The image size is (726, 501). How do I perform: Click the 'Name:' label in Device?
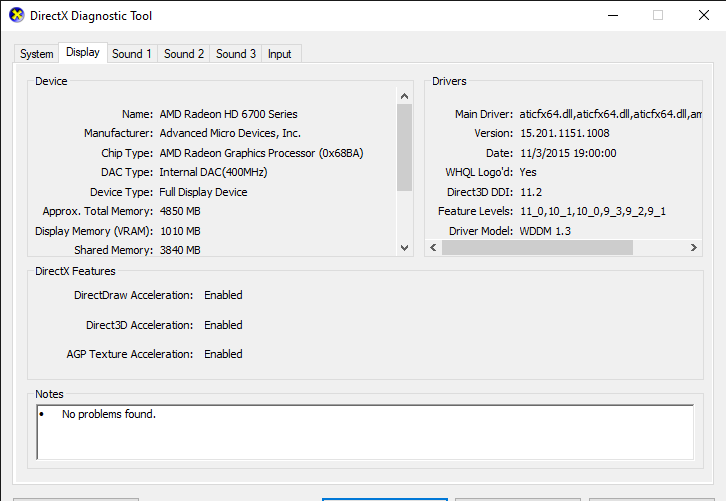pyautogui.click(x=138, y=114)
